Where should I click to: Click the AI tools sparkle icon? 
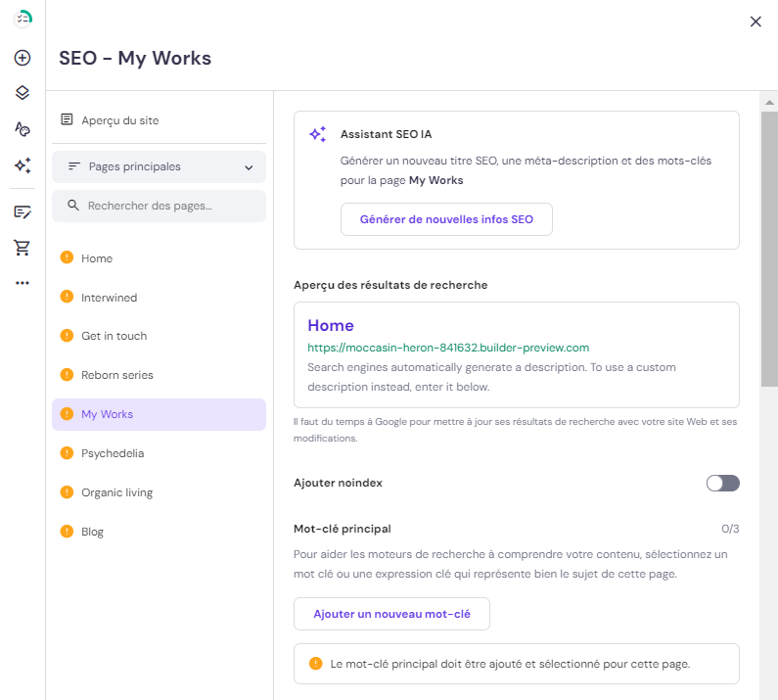coord(23,165)
